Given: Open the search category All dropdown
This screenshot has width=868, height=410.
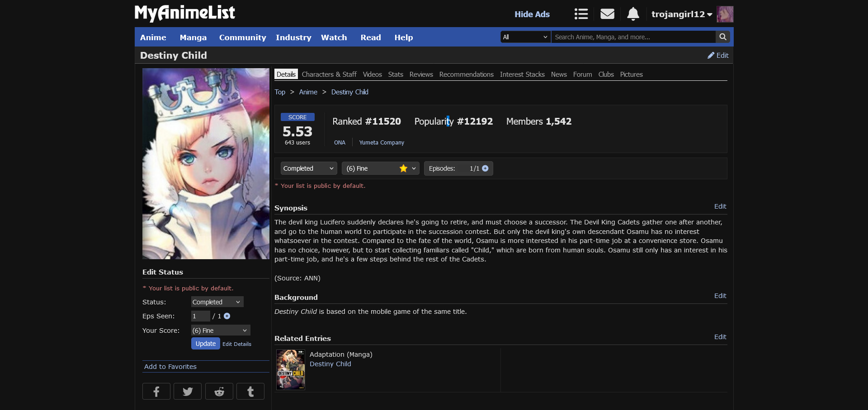Looking at the screenshot, I should [526, 37].
